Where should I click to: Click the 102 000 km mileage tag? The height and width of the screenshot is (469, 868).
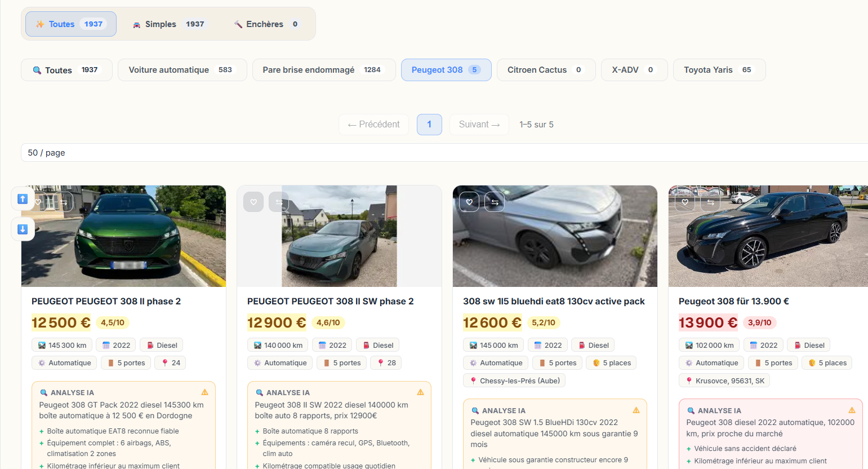click(x=709, y=346)
